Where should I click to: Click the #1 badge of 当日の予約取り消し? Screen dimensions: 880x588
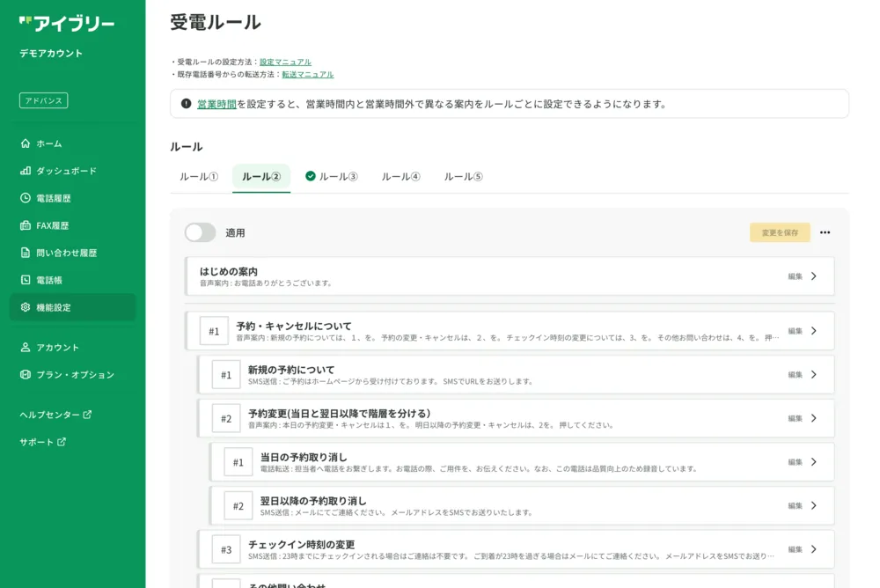(x=238, y=462)
